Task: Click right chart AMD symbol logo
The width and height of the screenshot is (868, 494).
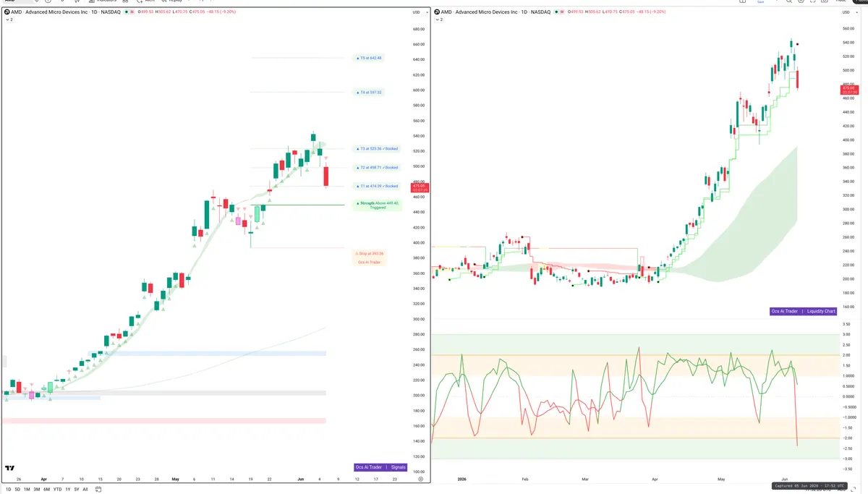Action: click(x=437, y=12)
